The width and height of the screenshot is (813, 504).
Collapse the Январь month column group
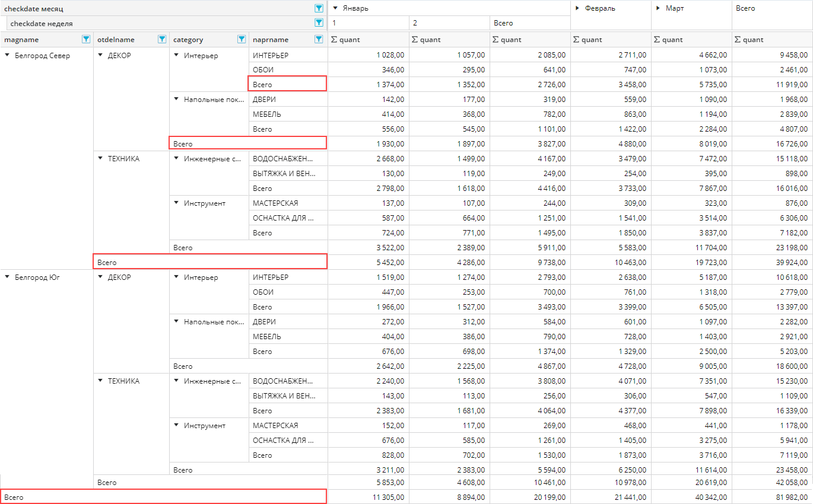pos(335,8)
